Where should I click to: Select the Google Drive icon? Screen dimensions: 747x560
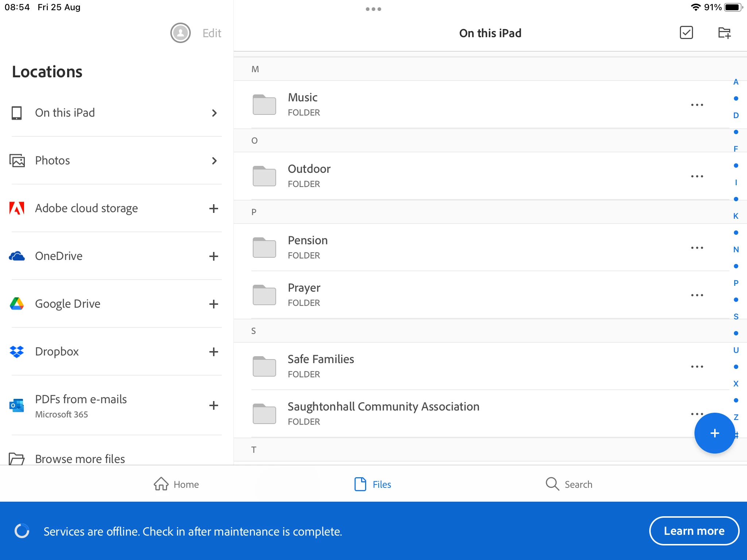click(17, 304)
